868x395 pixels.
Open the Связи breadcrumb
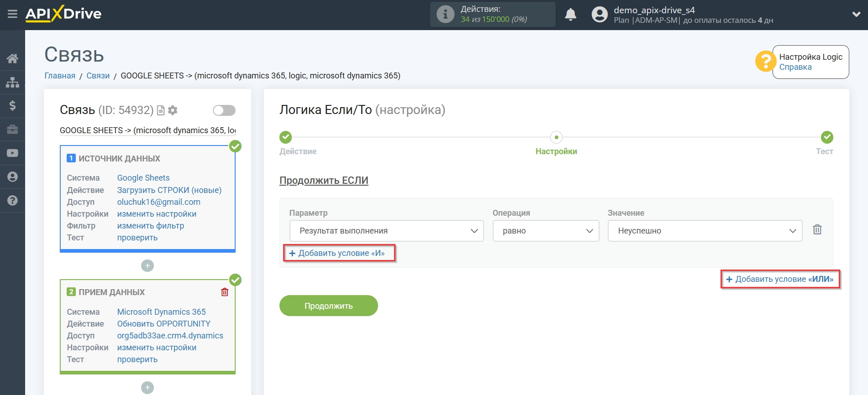98,76
